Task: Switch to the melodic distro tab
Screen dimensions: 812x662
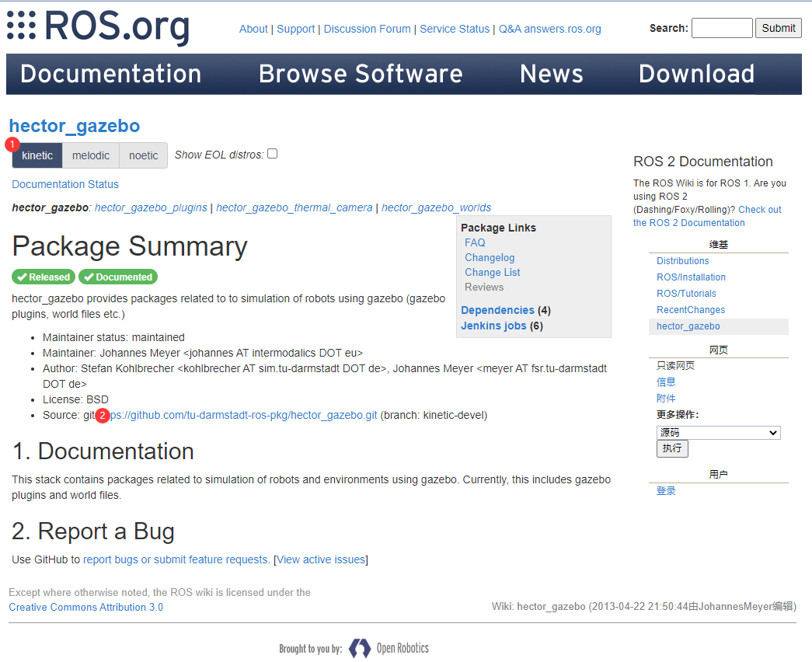Action: (x=91, y=155)
